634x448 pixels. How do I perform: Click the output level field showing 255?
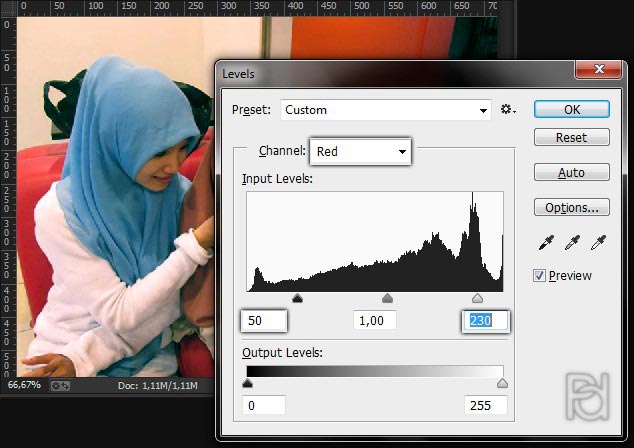coord(485,405)
